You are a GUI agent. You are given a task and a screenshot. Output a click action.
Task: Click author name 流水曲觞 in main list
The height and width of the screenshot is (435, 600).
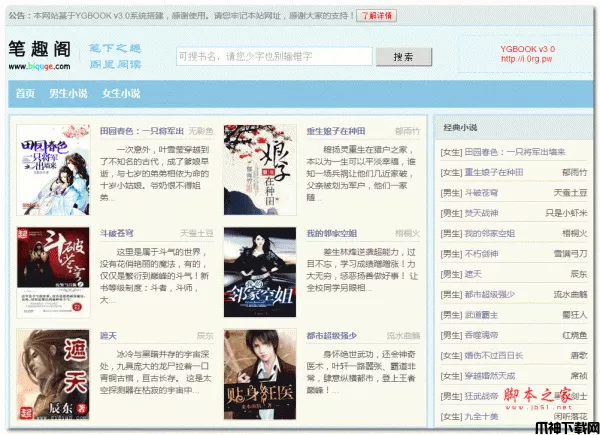[x=403, y=336]
